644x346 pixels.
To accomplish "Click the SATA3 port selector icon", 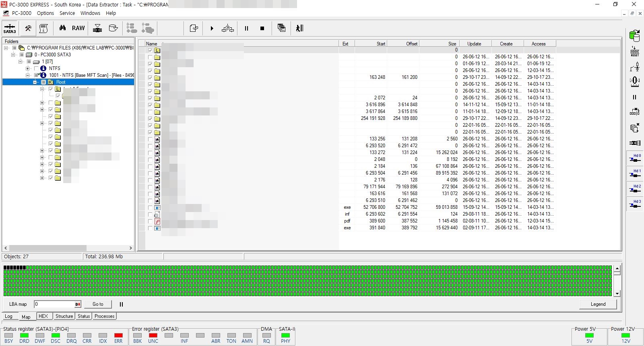I will [10, 29].
